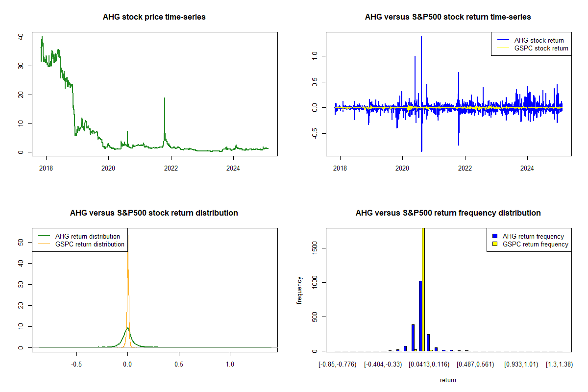Viewport: 588px width, 392px height.
Task: Click the '1500' tick on the frequency axis
Action: [315, 248]
